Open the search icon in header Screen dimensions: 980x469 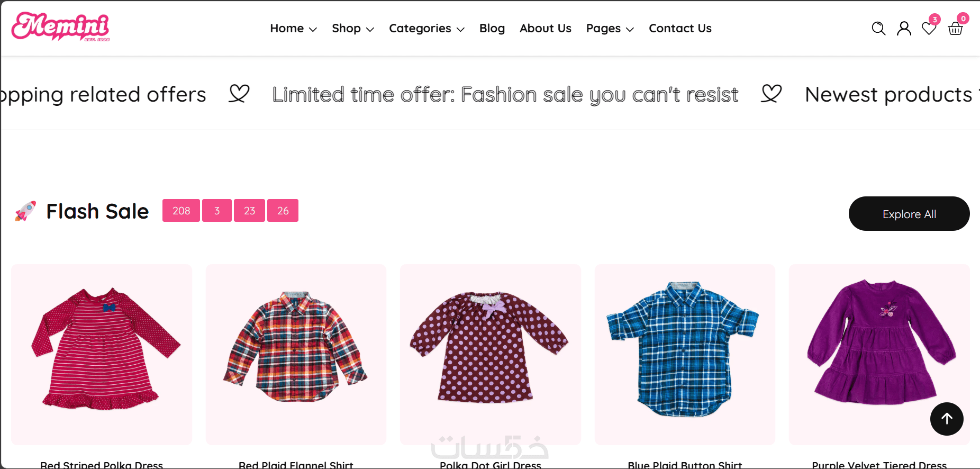coord(878,29)
